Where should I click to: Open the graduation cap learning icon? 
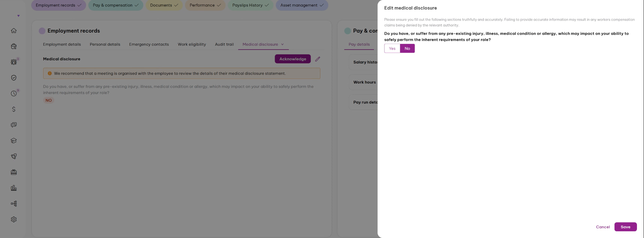[14, 141]
